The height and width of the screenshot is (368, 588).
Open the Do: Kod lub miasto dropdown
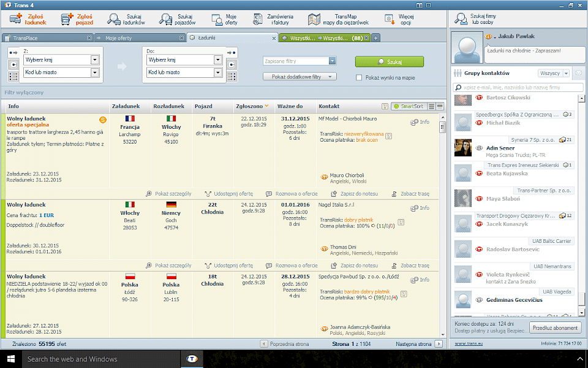[x=217, y=72]
